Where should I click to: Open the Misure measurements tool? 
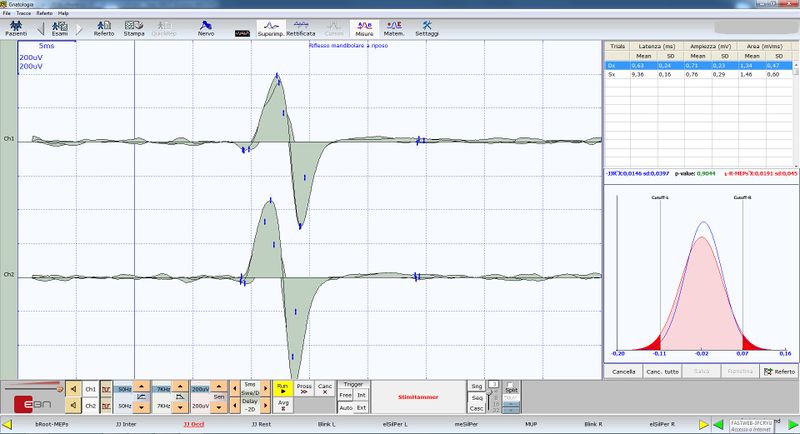tap(363, 29)
